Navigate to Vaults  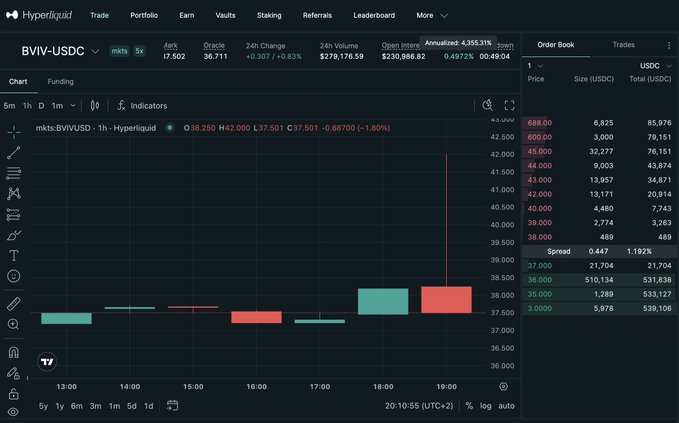click(225, 15)
